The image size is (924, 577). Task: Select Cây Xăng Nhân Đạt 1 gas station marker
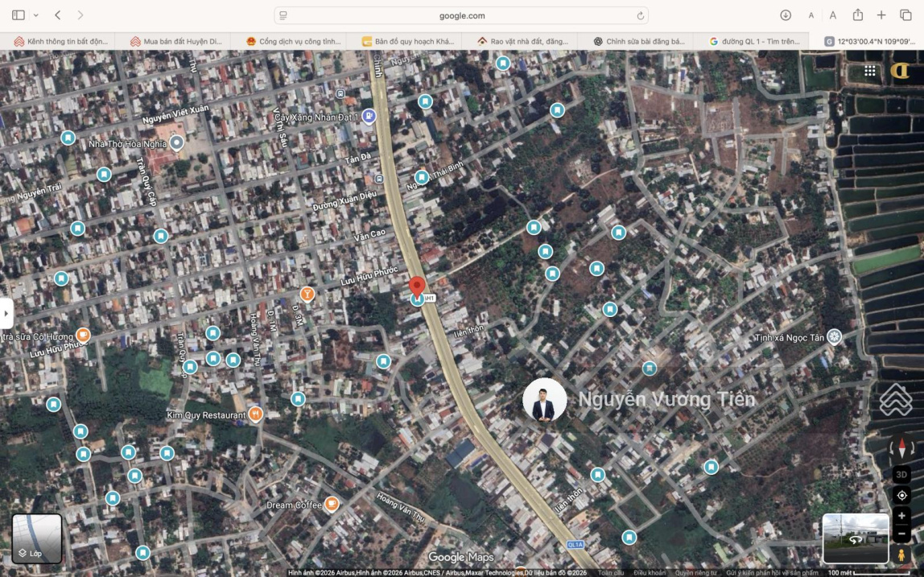click(369, 117)
